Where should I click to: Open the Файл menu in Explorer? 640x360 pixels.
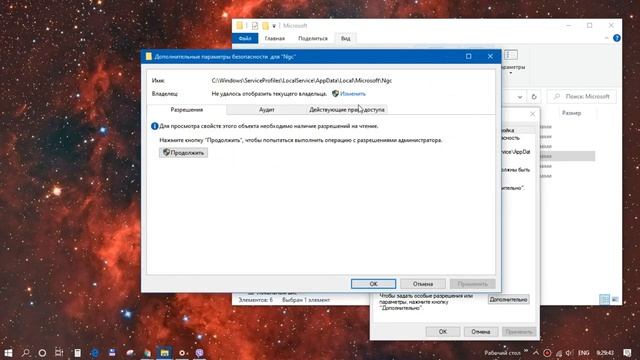pos(245,38)
